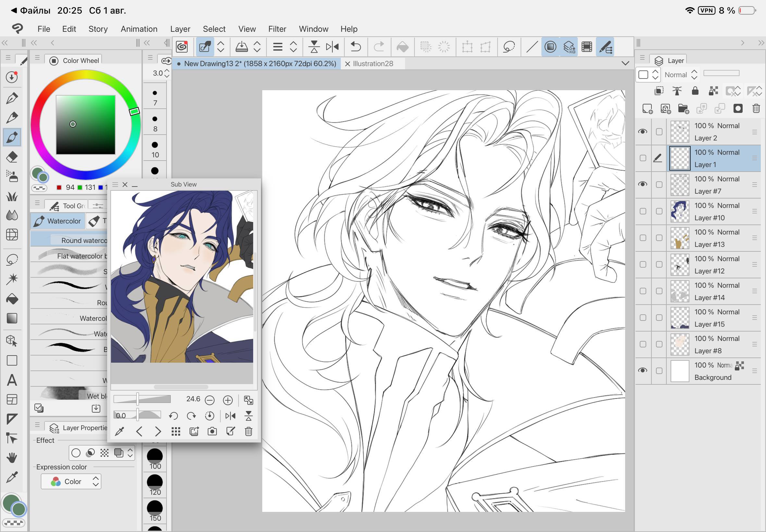Select the Figure rectangle tool
Image resolution: width=766 pixels, height=532 pixels.
12,360
